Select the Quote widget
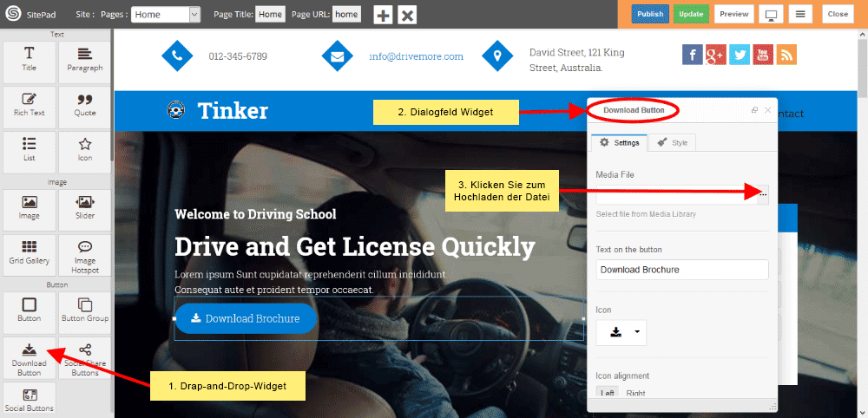Image resolution: width=868 pixels, height=418 pixels. [x=85, y=108]
